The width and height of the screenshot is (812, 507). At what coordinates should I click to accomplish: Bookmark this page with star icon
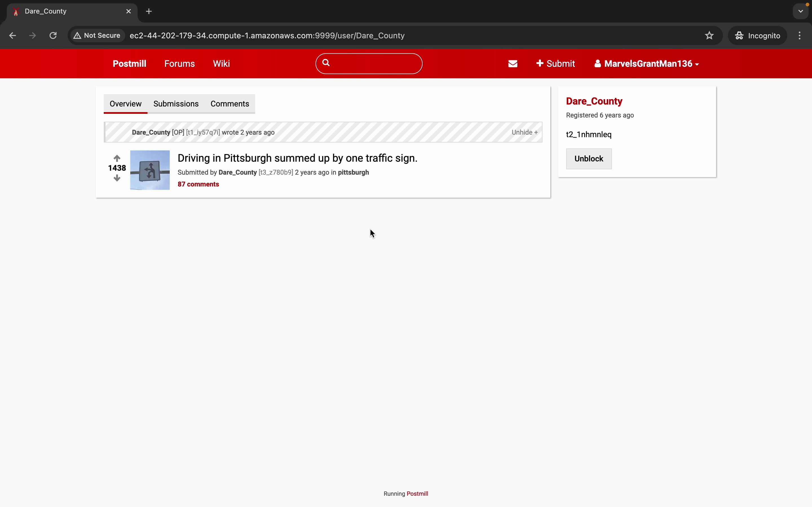tap(709, 35)
